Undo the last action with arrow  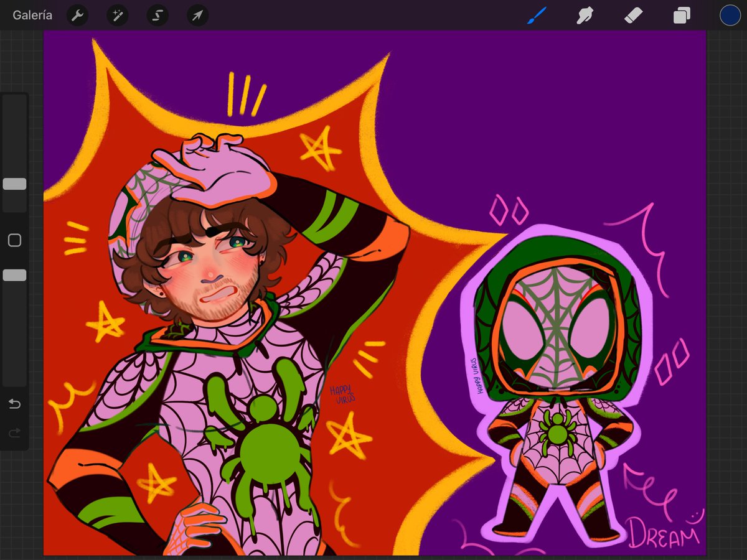pos(14,404)
